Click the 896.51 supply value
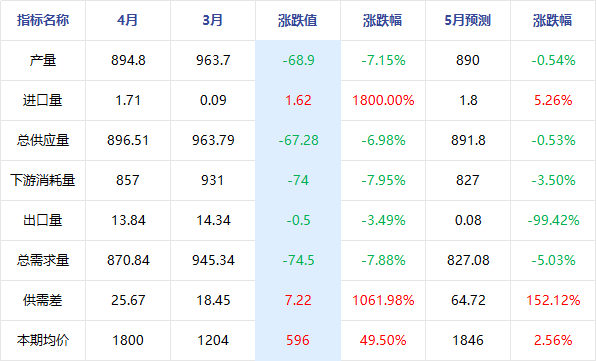Viewport: 596px width, 361px height. [x=128, y=141]
